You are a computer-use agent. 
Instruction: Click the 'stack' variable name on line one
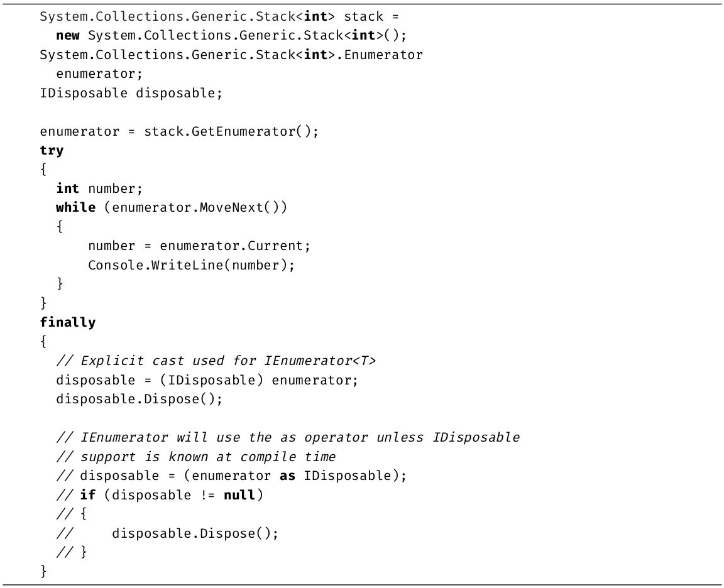(363, 16)
